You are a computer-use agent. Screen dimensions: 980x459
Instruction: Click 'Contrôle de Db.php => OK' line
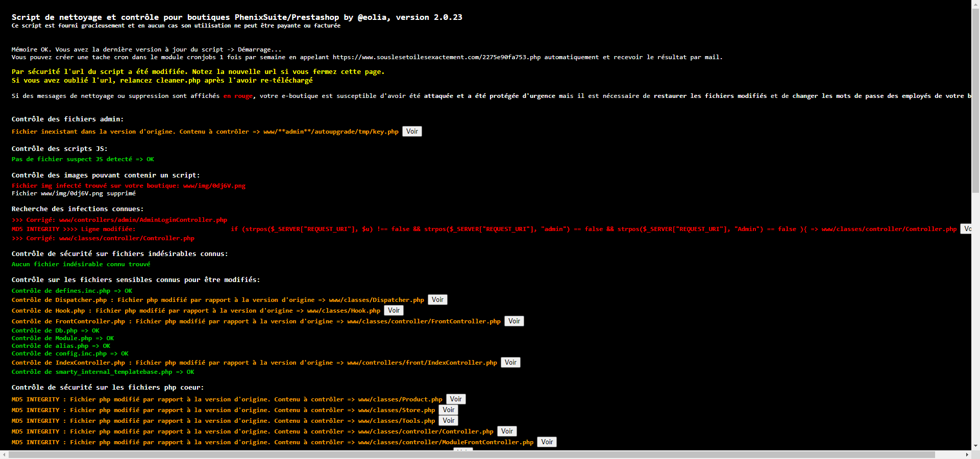point(56,330)
